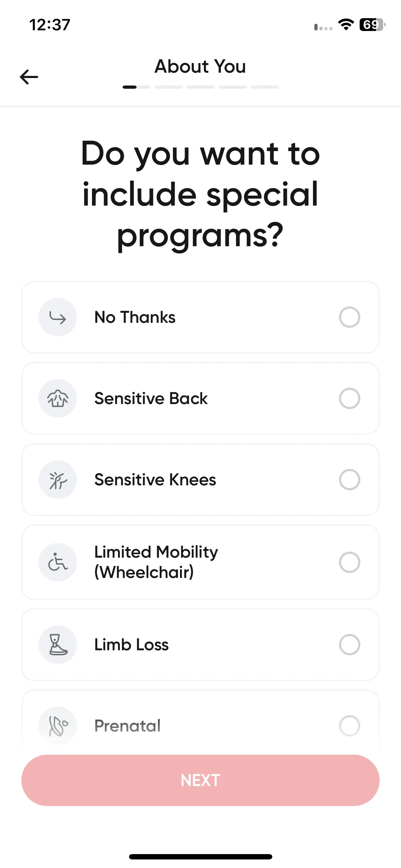Screen dimensions: 401x868
Task: Choose the Limited Mobility (Wheelchair) label
Action: coord(156,562)
